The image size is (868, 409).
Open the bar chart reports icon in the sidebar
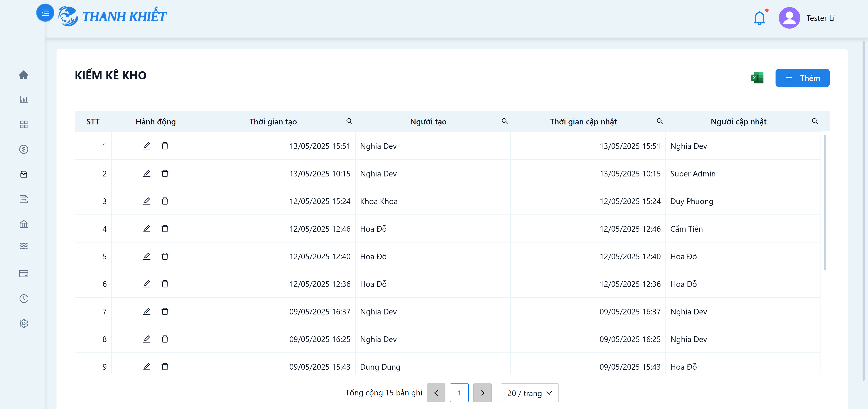pos(24,100)
